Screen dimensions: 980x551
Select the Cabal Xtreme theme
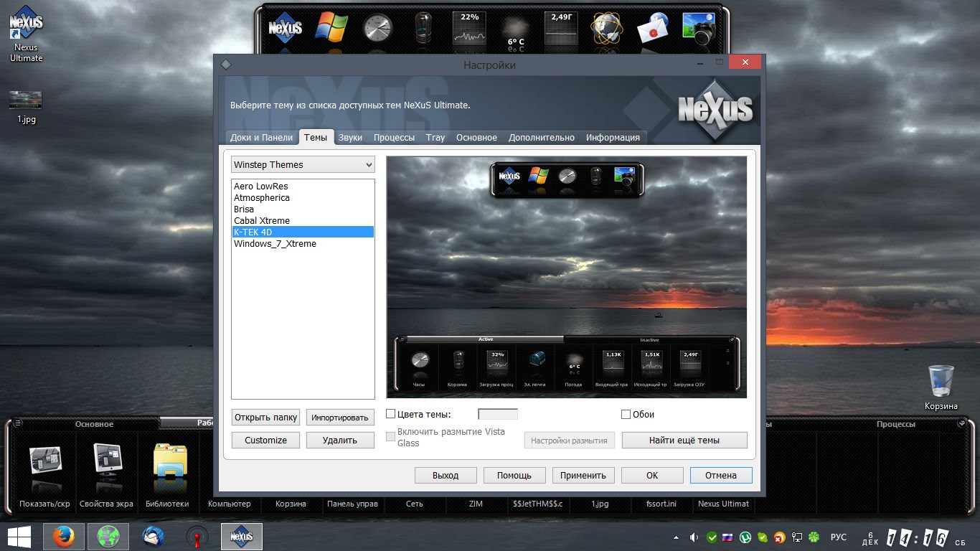[303, 221]
